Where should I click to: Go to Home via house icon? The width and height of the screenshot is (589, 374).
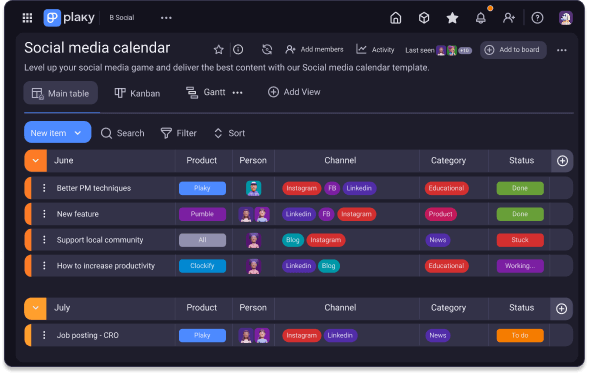(x=396, y=18)
